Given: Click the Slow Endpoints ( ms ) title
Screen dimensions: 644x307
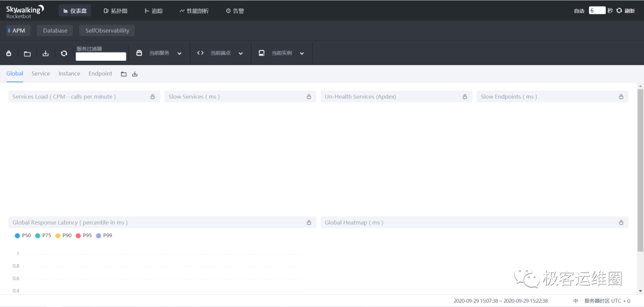Looking at the screenshot, I should [x=509, y=97].
